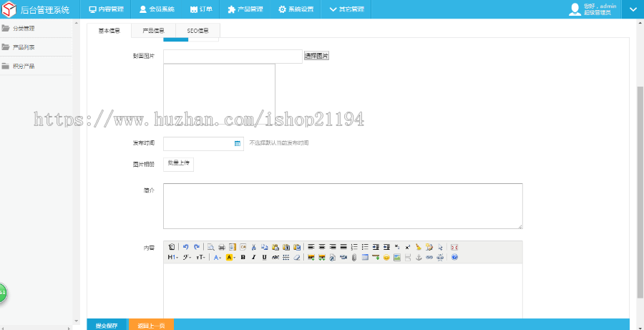This screenshot has width=644, height=330.
Task: Remove formatting with eraser icon
Action: [296, 257]
